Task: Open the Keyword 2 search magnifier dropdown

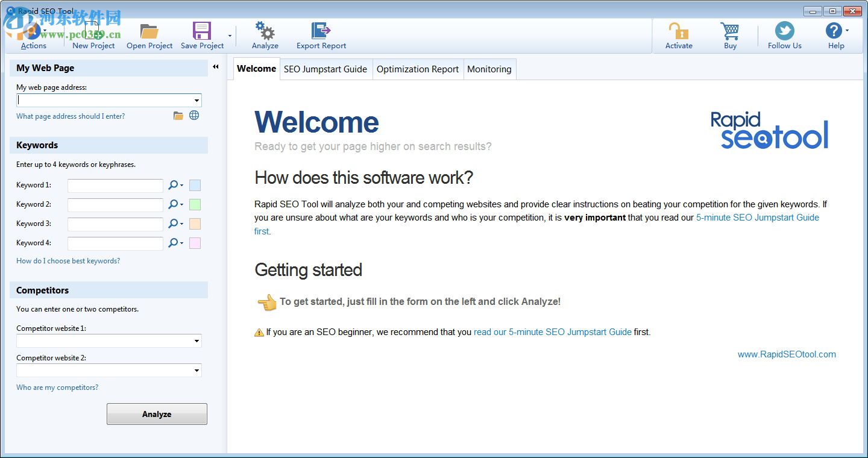Action: point(175,205)
